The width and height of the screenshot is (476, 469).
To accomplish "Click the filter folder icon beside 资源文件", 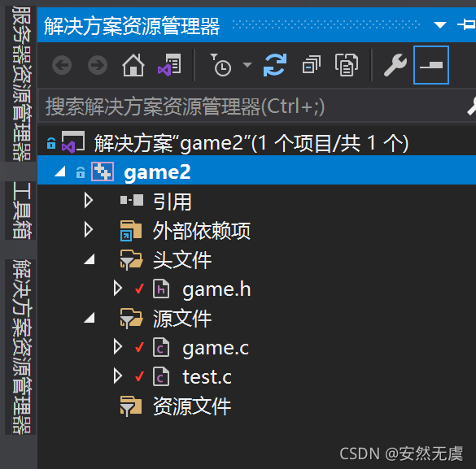I will pos(131,406).
